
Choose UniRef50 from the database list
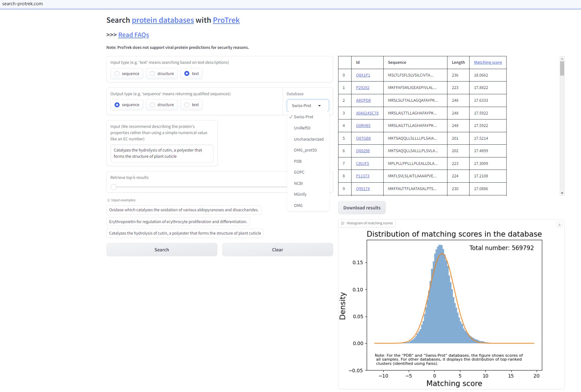pyautogui.click(x=302, y=128)
